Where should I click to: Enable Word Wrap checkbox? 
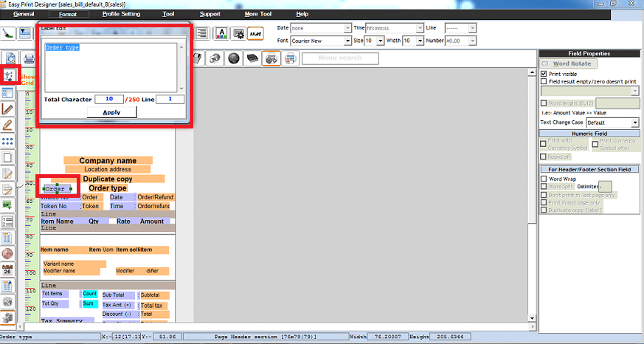tap(544, 179)
